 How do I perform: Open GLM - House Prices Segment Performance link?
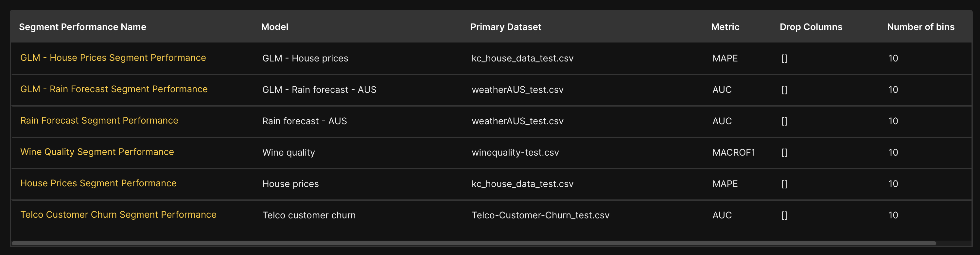[x=113, y=58]
